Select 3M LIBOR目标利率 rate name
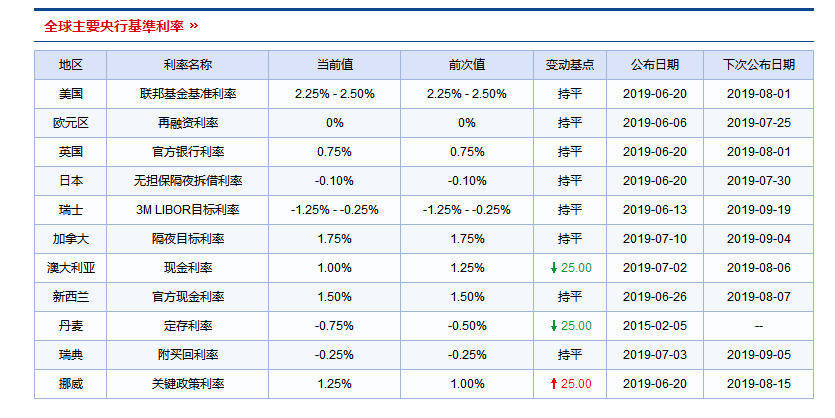The height and width of the screenshot is (418, 835). click(x=187, y=210)
